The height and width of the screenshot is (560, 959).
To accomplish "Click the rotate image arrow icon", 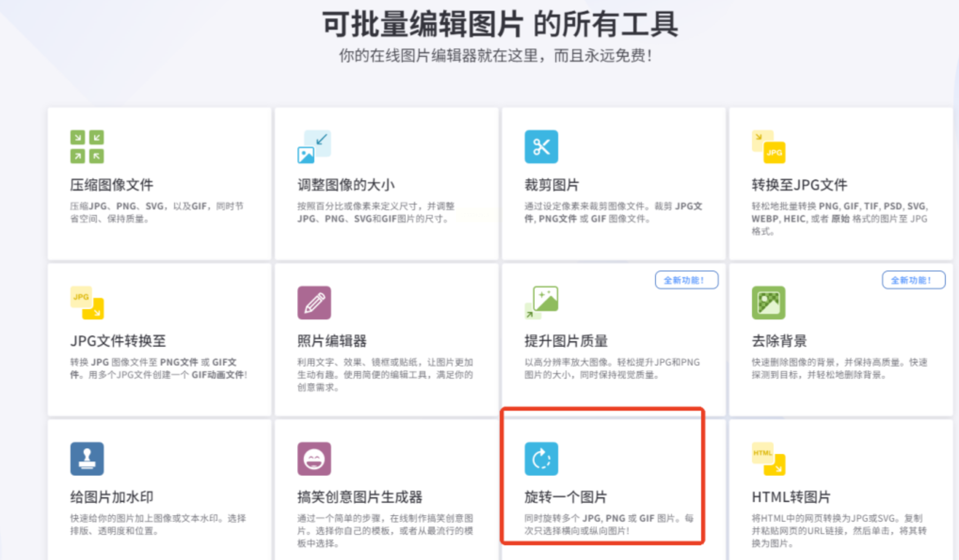I will coord(541,458).
